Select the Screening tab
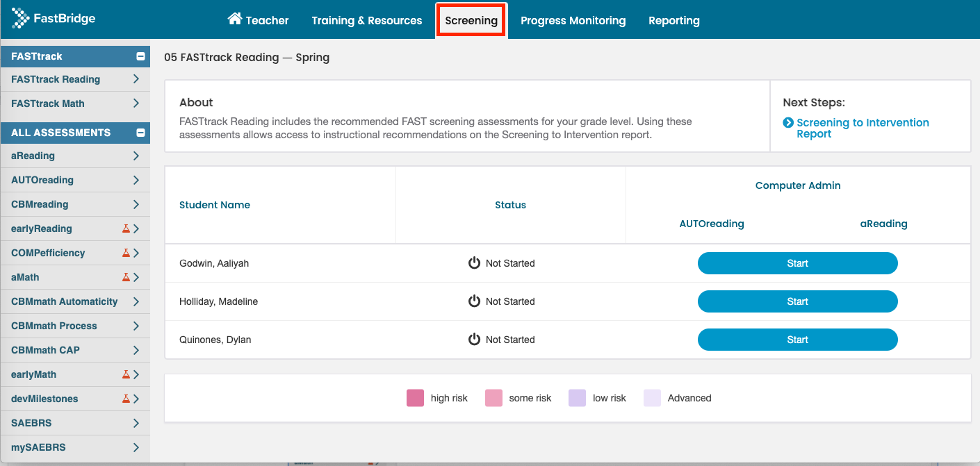Viewport: 980px width, 466px height. [x=471, y=20]
